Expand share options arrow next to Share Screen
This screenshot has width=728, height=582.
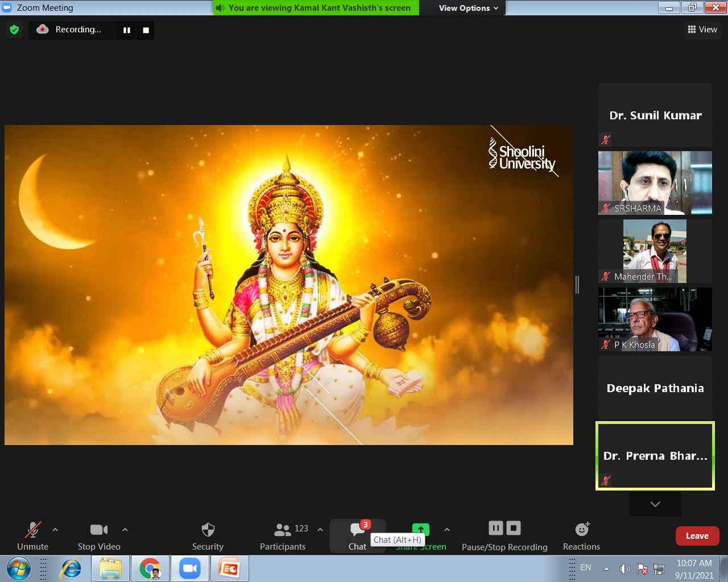click(447, 530)
